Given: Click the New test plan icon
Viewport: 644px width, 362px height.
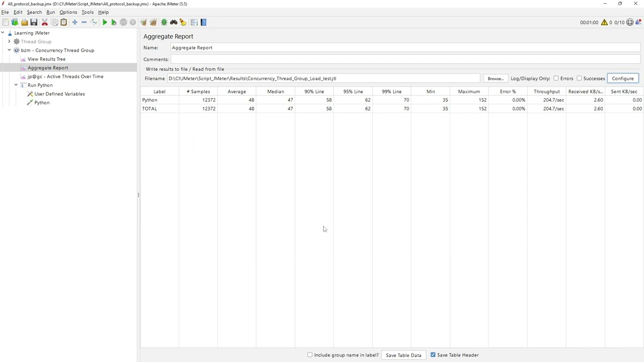Looking at the screenshot, I should pos(5,22).
